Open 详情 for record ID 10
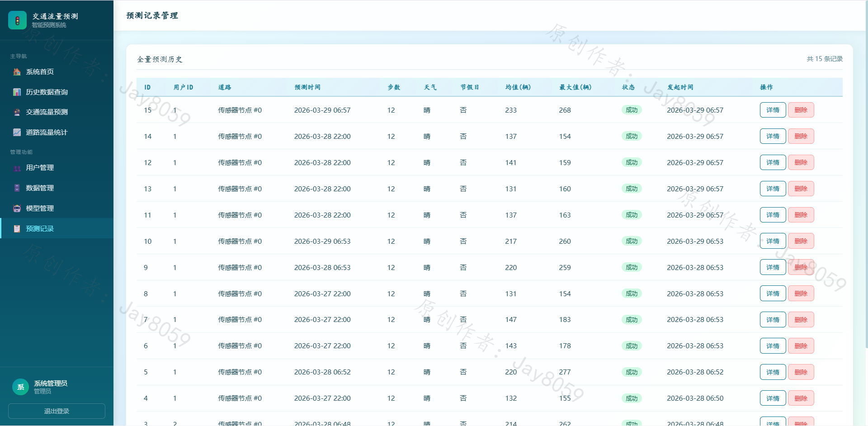This screenshot has width=868, height=426. tap(773, 241)
